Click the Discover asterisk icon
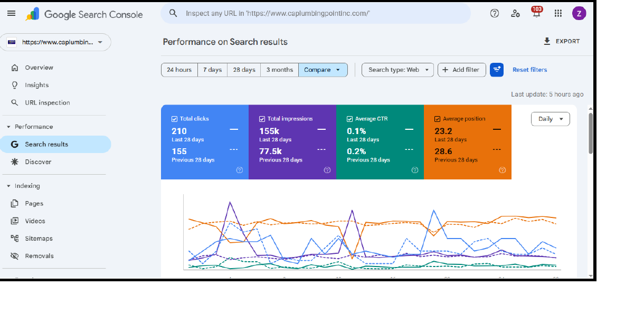Screen dimensions: 644x314 [15, 162]
